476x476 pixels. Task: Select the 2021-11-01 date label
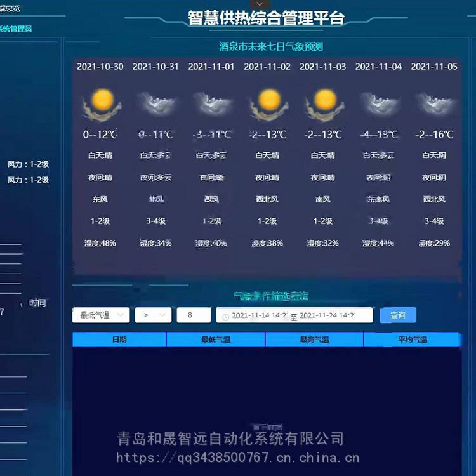[x=211, y=67]
